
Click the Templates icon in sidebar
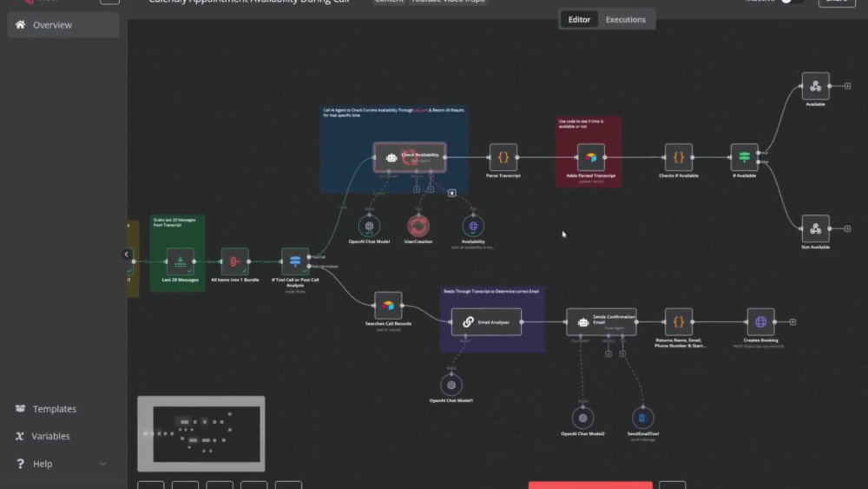click(x=21, y=409)
